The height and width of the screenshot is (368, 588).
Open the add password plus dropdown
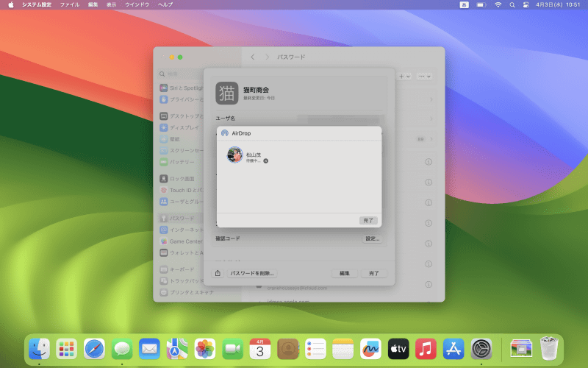point(404,77)
